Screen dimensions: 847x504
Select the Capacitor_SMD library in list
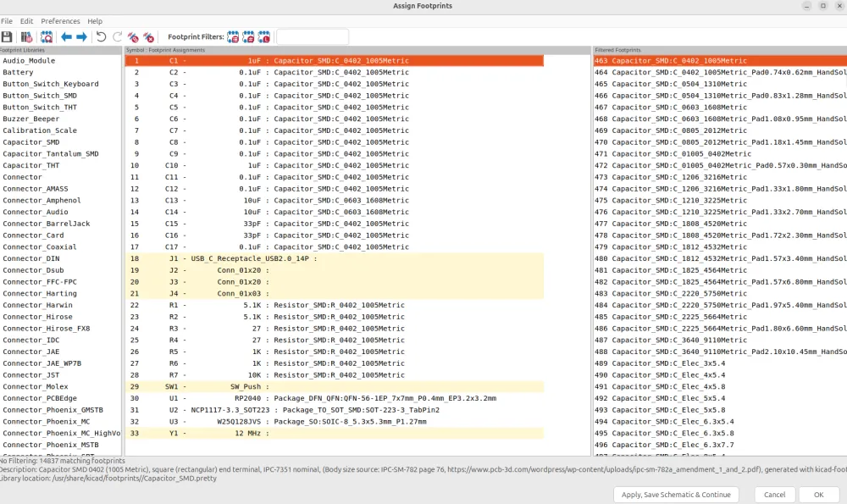point(31,142)
